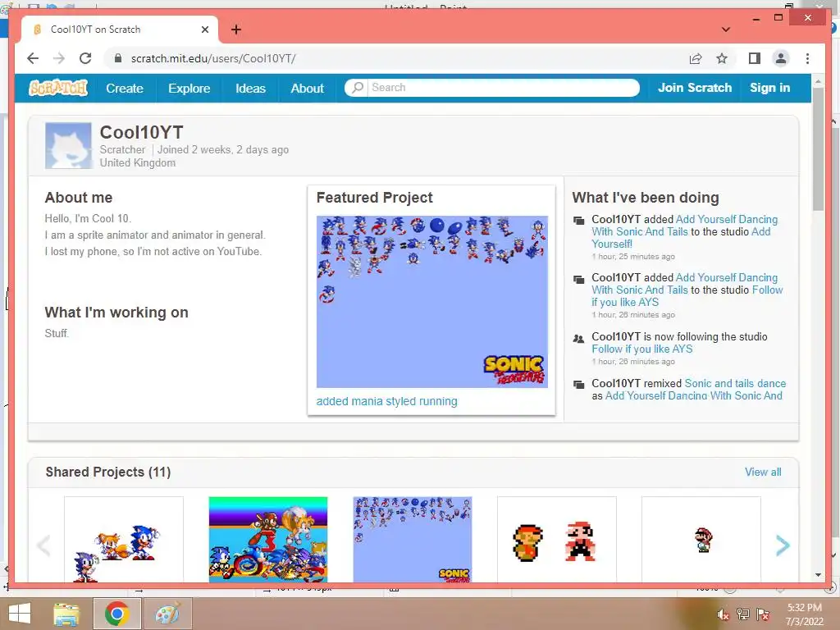
Task: Open File Explorer from the taskbar
Action: pyautogui.click(x=66, y=614)
